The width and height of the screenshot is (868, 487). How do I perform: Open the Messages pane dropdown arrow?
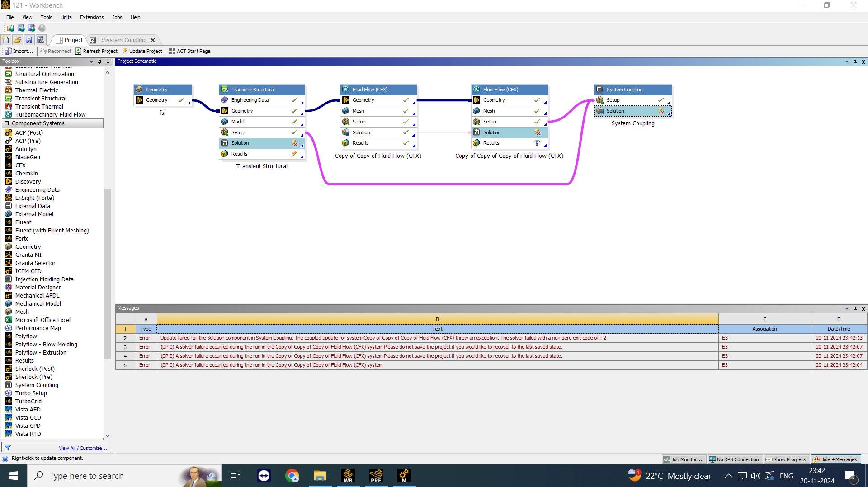pyautogui.click(x=847, y=308)
